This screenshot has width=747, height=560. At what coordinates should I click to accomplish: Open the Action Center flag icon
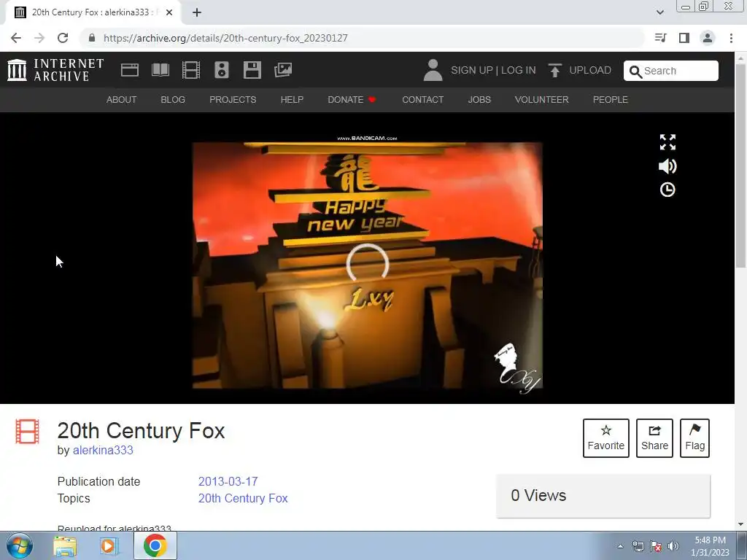[656, 546]
